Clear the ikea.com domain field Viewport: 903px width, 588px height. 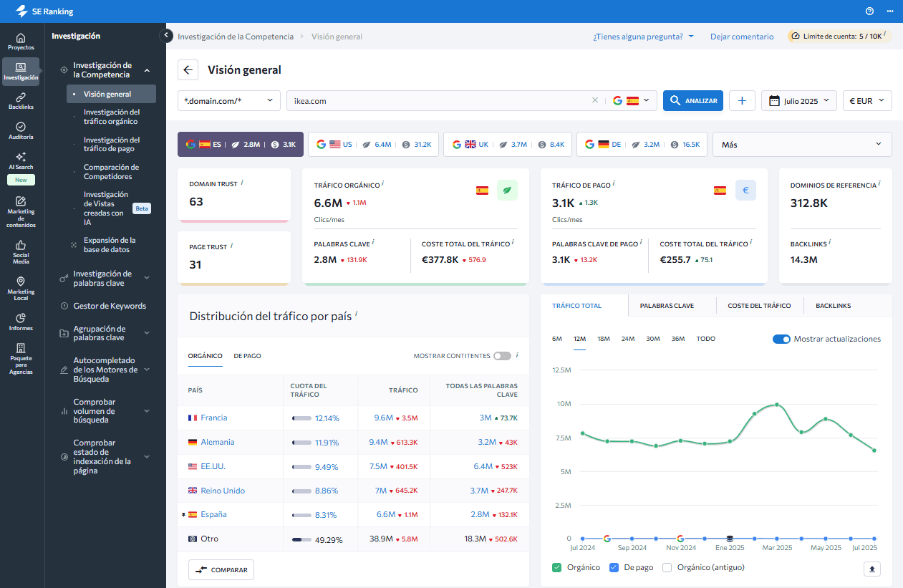tap(594, 100)
